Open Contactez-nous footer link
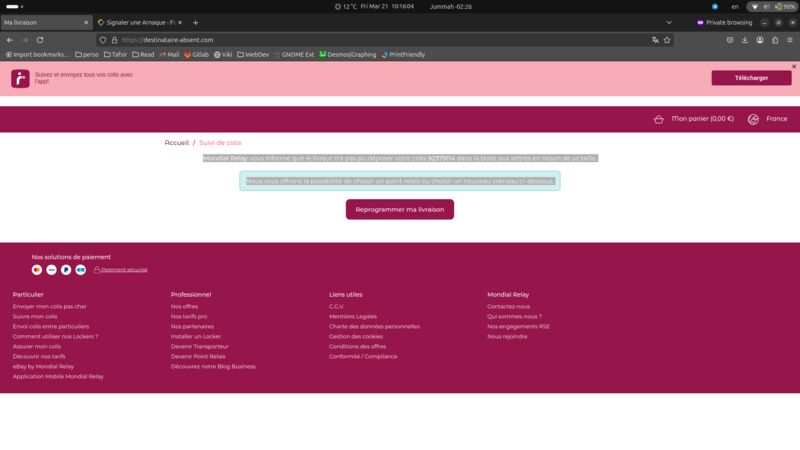Image resolution: width=800 pixels, height=450 pixels. [508, 307]
